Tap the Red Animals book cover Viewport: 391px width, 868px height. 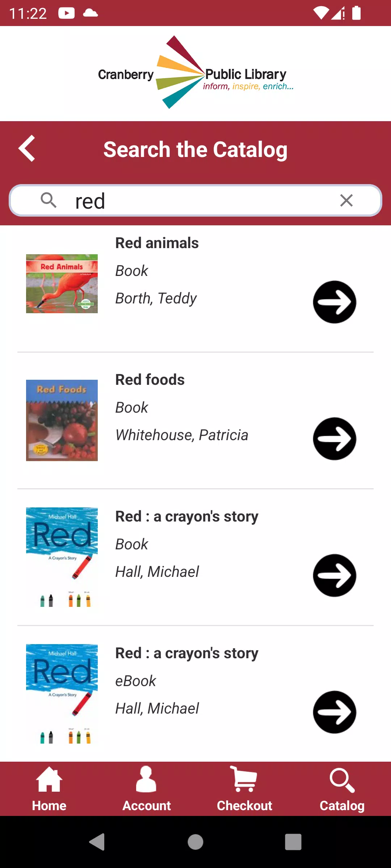[62, 284]
